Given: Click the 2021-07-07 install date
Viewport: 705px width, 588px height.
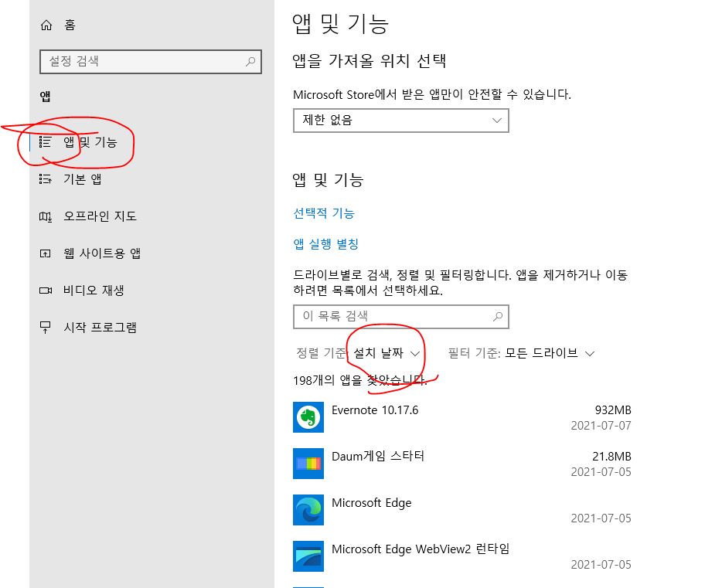Looking at the screenshot, I should [x=601, y=425].
